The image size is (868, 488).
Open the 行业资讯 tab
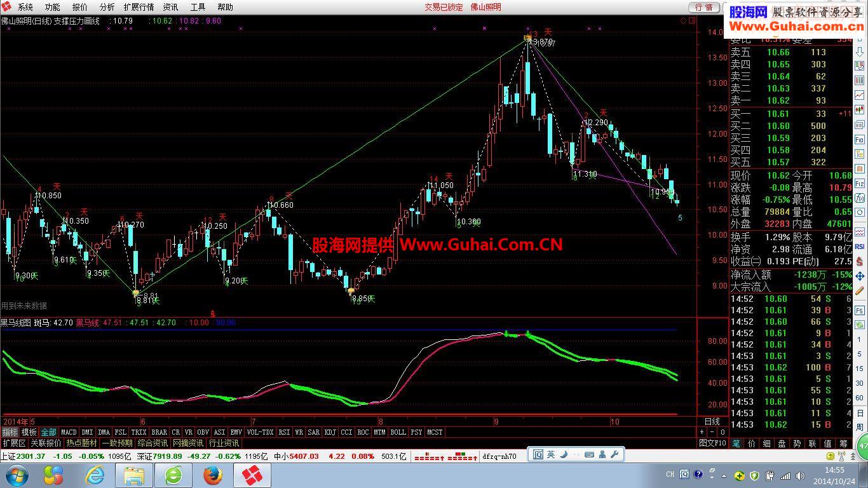click(224, 443)
